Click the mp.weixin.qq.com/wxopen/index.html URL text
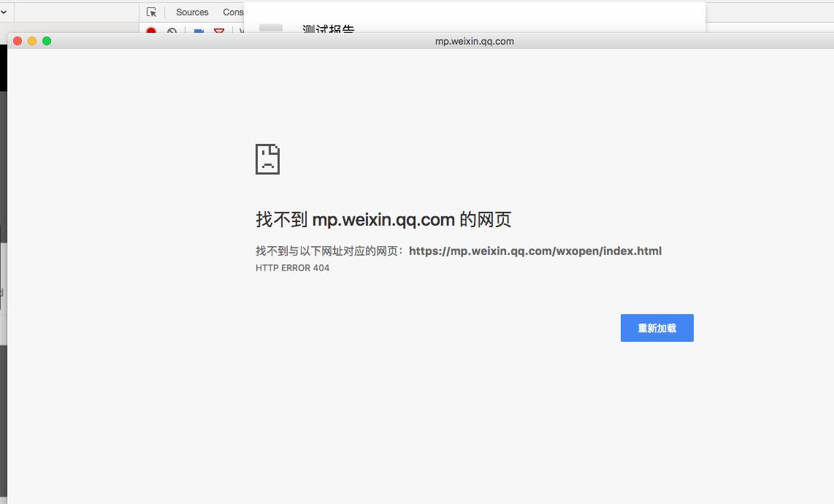This screenshot has height=504, width=834. [x=535, y=251]
